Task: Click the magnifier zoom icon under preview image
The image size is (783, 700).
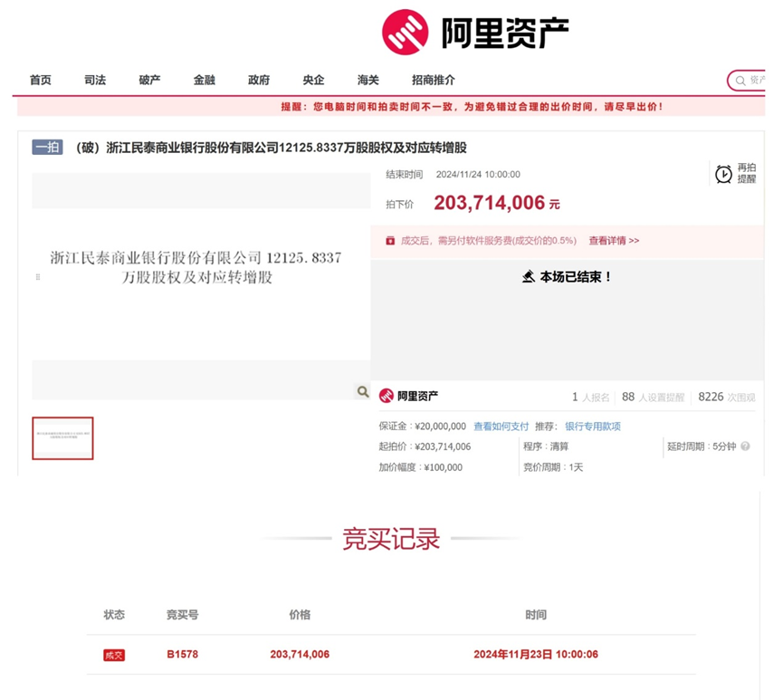Action: (x=363, y=392)
